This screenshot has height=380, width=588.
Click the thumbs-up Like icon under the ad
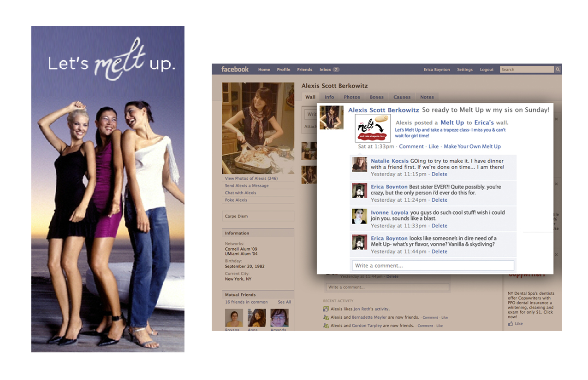(511, 324)
